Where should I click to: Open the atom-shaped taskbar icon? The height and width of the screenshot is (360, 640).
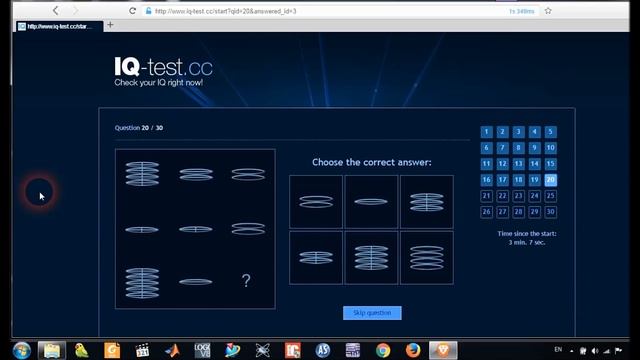[262, 350]
